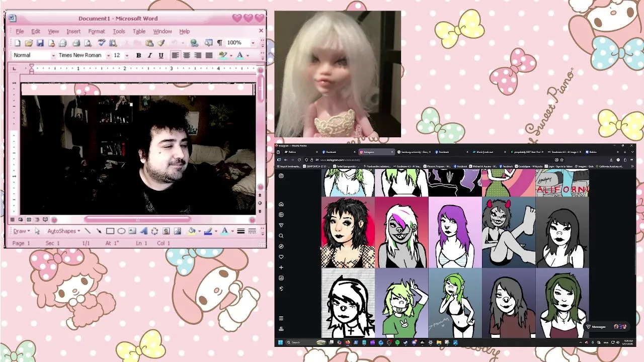Screen dimensions: 644x362
Task: Toggle Bold formatting in Word
Action: coord(138,55)
